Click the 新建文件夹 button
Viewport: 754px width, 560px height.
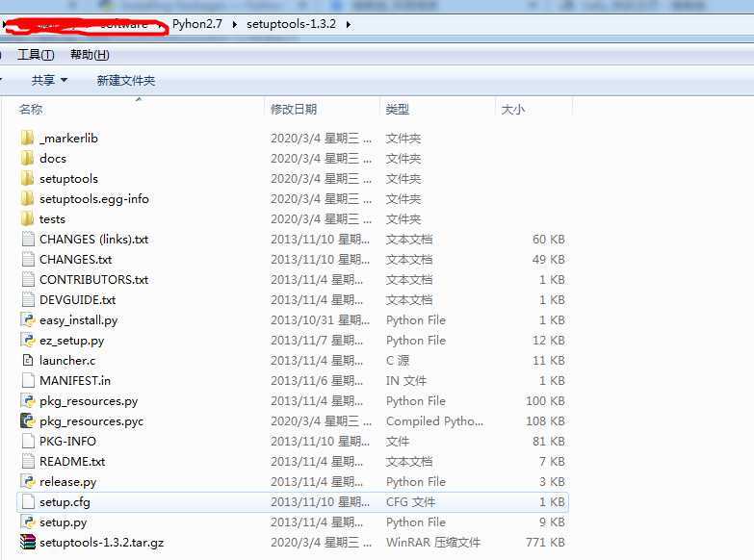pos(126,80)
